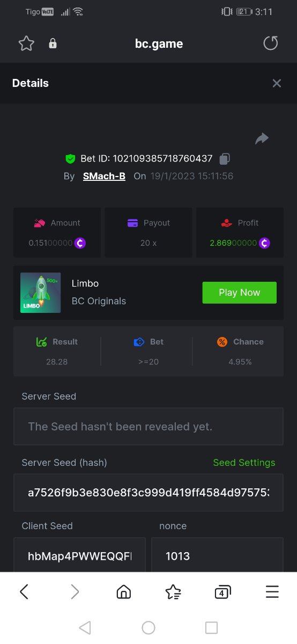Open browser bookmarks list icon
Image resolution: width=297 pixels, height=644 pixels.
(173, 592)
